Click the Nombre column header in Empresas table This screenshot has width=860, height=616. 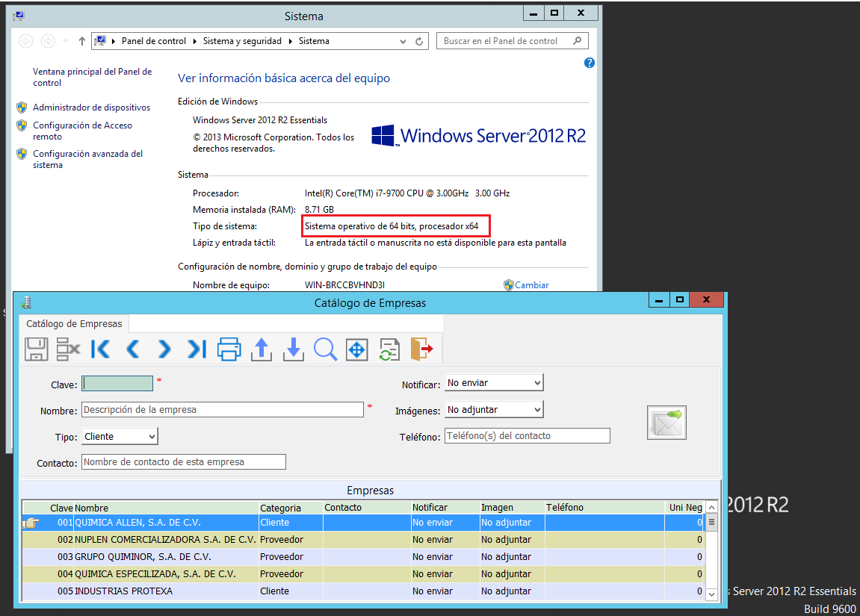(x=166, y=508)
